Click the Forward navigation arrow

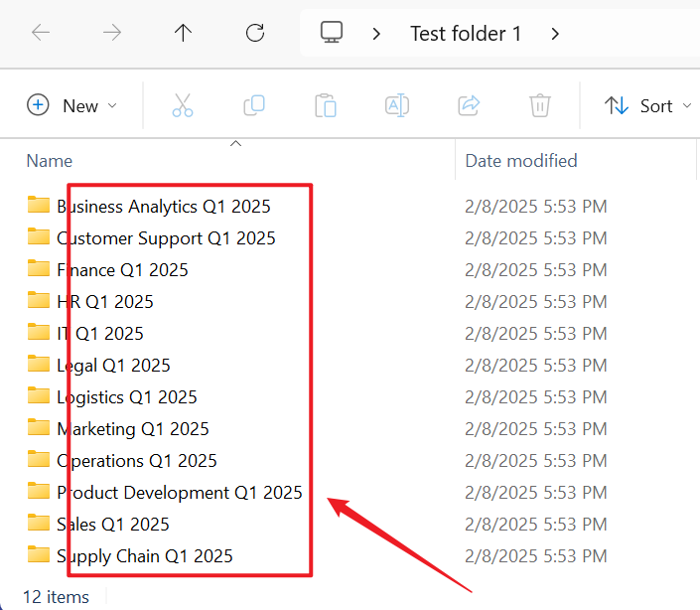pos(112,33)
